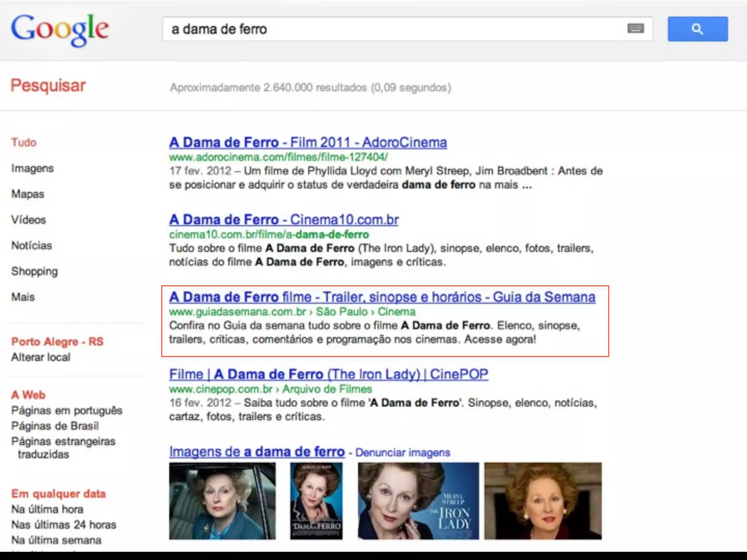Filter results to Na última hora

[x=47, y=509]
